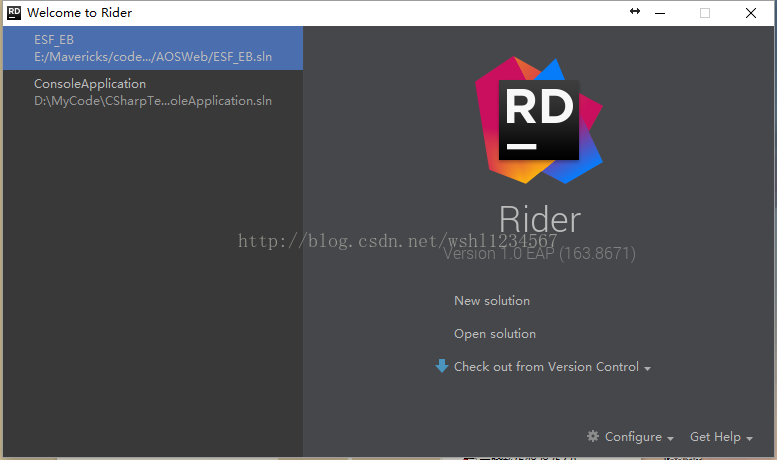Choose Check out from Version Control

[x=552, y=367]
